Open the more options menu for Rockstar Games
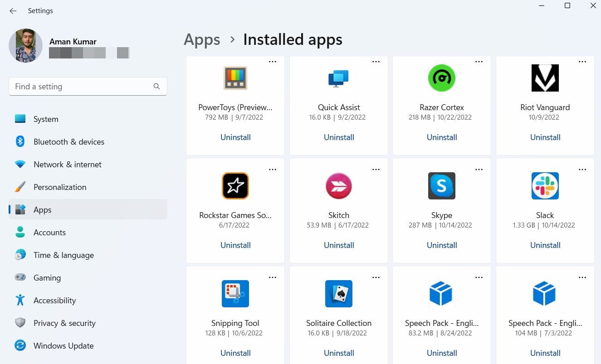Viewport: 601px width, 364px height. pyautogui.click(x=273, y=170)
